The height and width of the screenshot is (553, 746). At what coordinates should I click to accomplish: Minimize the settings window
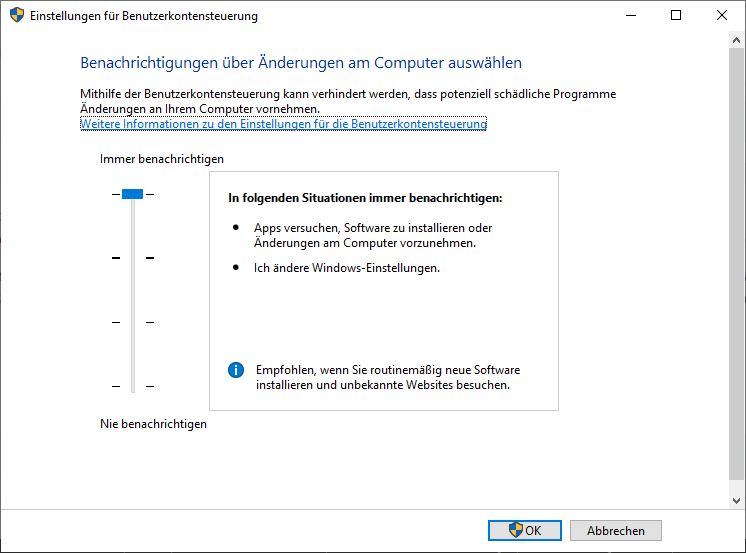(631, 15)
